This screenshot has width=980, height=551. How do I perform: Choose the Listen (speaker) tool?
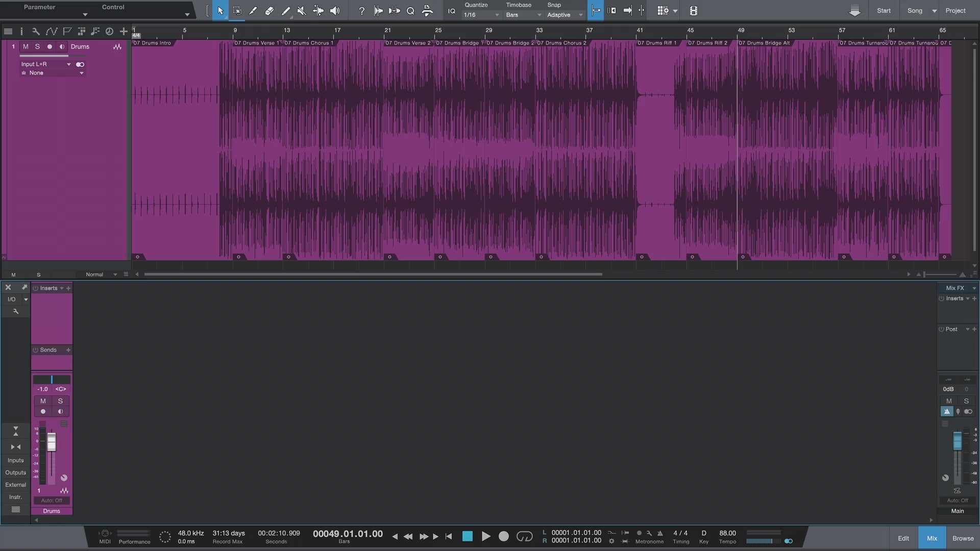[x=334, y=11]
